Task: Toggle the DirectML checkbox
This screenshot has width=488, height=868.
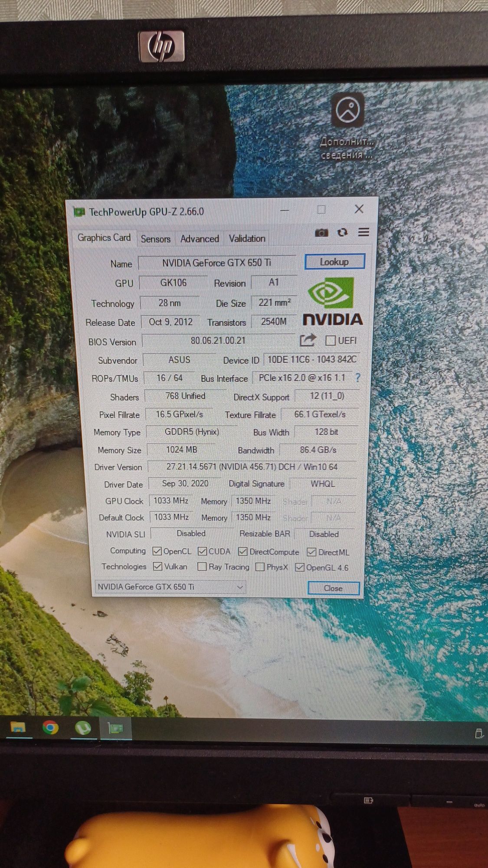Action: point(311,552)
